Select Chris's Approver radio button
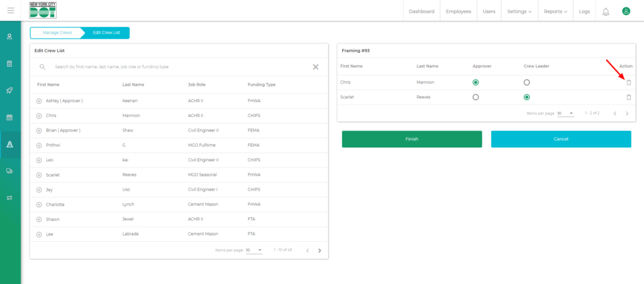This screenshot has width=644, height=284. point(475,82)
